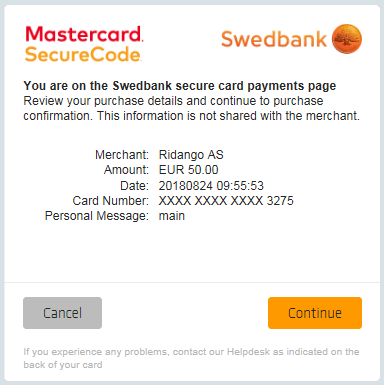384x385 pixels.
Task: Select the merchant name Ridango AS
Action: point(191,155)
